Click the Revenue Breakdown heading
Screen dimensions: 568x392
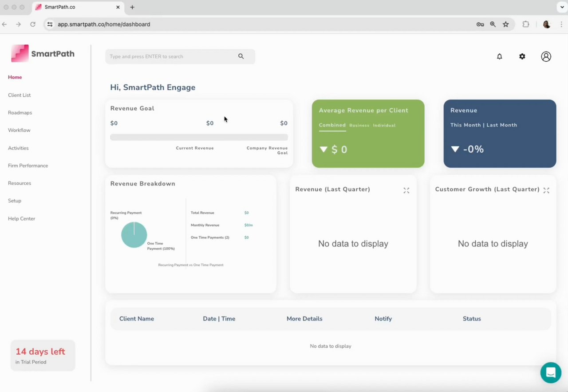click(143, 184)
